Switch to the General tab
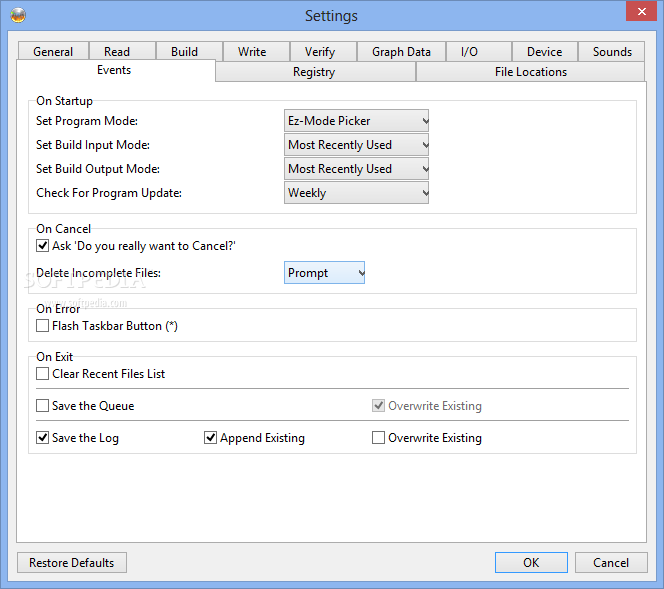The width and height of the screenshot is (664, 589). tap(53, 52)
